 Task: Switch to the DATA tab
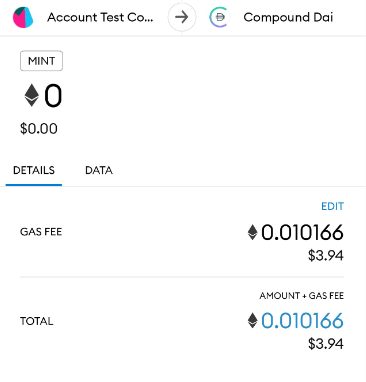click(x=99, y=170)
